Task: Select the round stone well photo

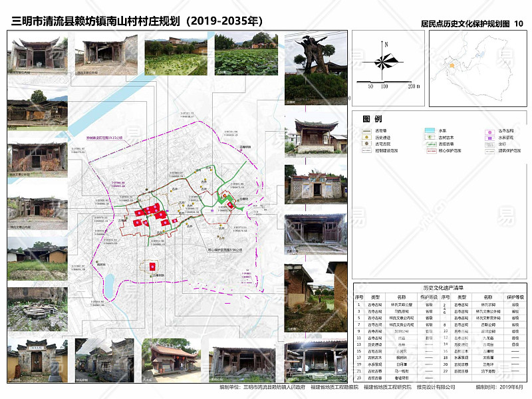Action: 37,309
